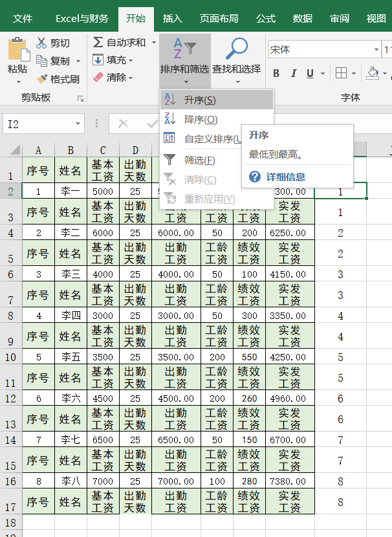Select column A header

coord(38,150)
